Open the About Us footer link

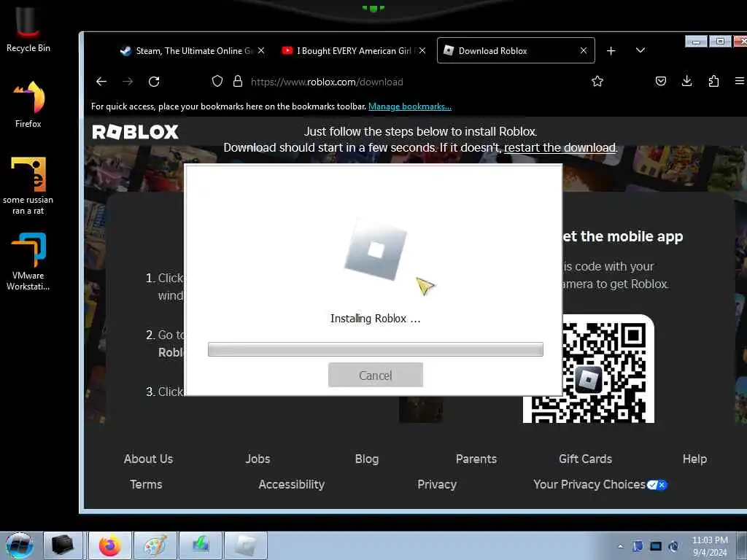(148, 459)
